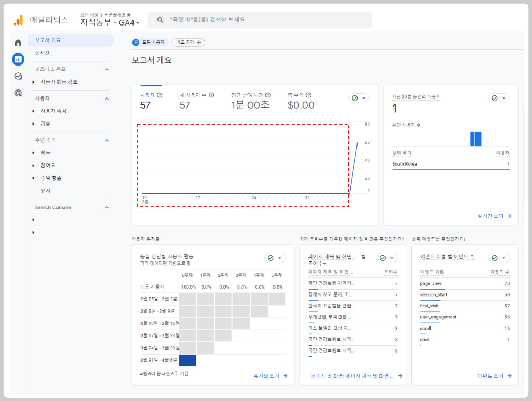Image resolution: width=532 pixels, height=401 pixels.
Task: Click 가스 보일러 고장 page row
Action: coord(353,329)
